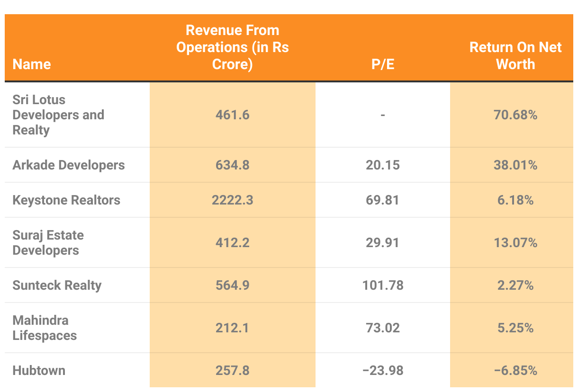Screen dimensions: 578x392
Task: Click the Hubtown name cell
Action: pos(39,370)
